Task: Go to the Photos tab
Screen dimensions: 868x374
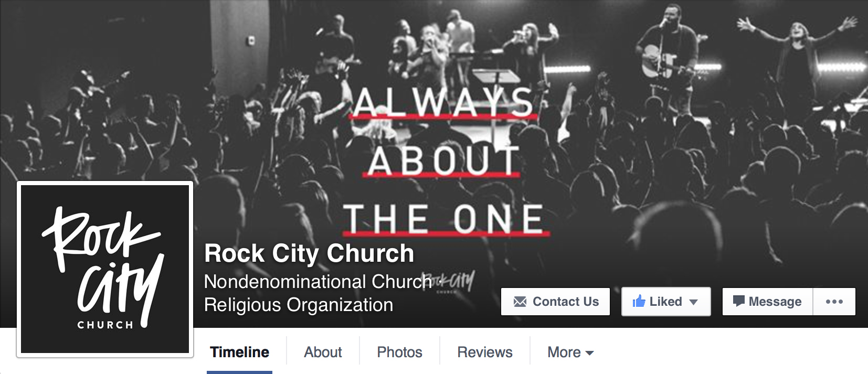Action: (x=399, y=352)
